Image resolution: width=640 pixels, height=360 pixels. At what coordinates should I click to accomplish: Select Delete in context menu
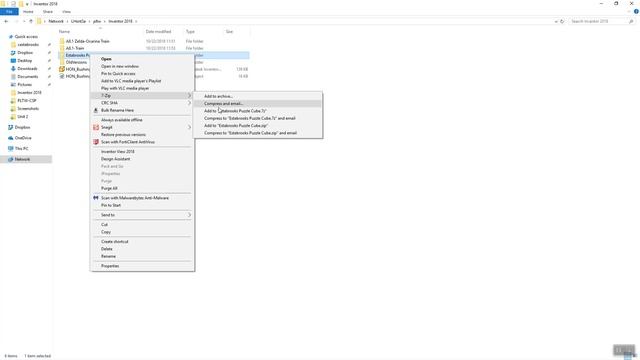click(x=107, y=249)
